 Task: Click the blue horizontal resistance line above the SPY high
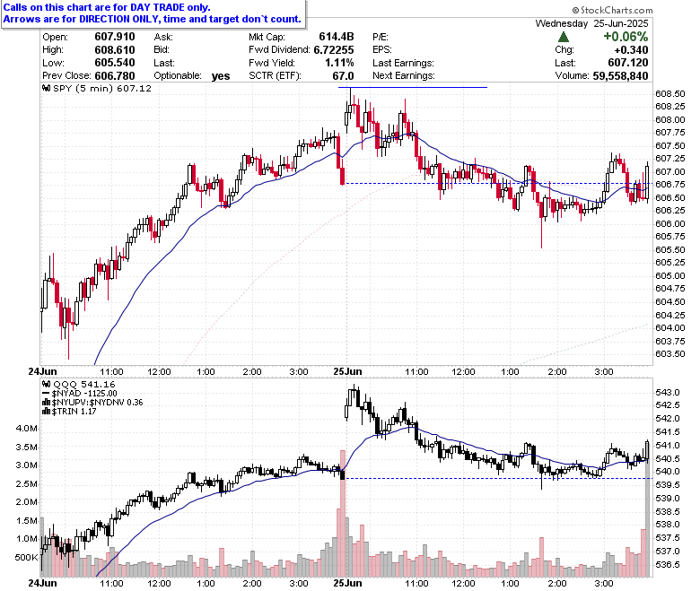click(x=413, y=87)
